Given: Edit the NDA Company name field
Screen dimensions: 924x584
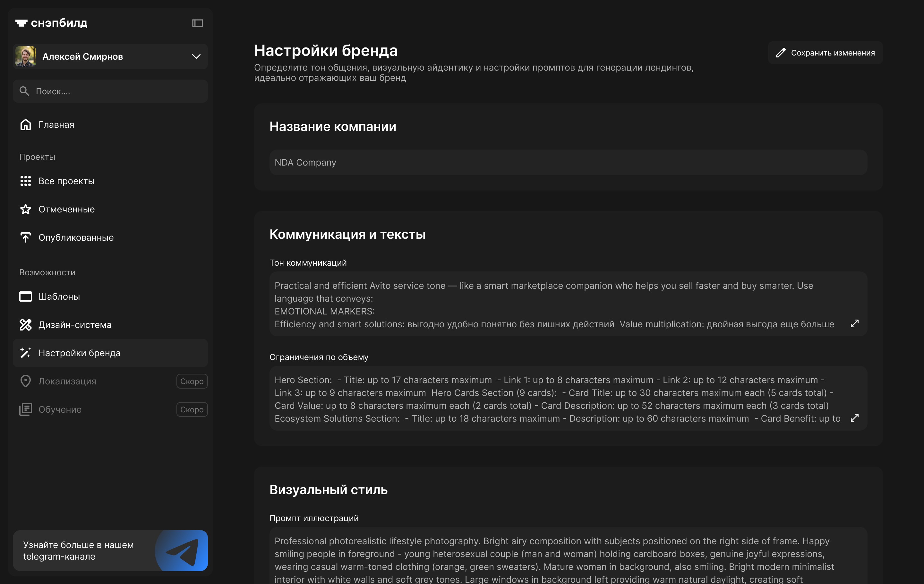Looking at the screenshot, I should click(568, 162).
